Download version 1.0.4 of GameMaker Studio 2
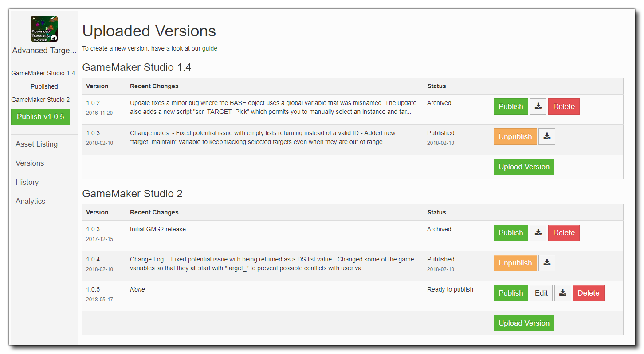 point(546,263)
